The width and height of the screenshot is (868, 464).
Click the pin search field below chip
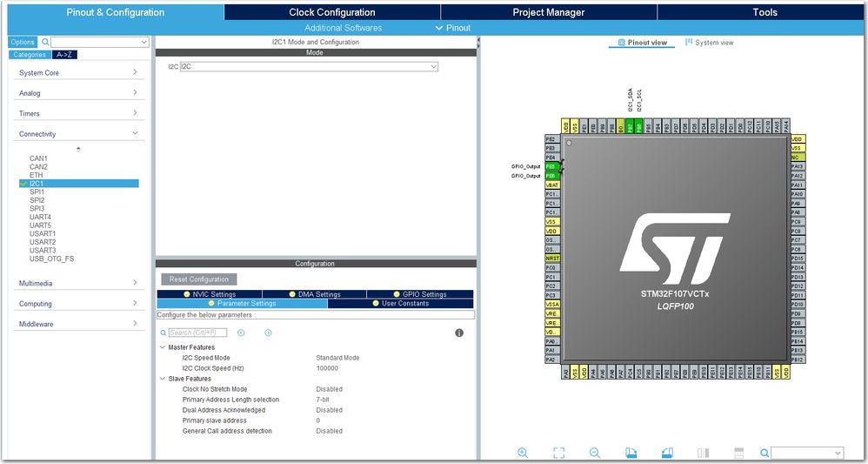tap(807, 453)
